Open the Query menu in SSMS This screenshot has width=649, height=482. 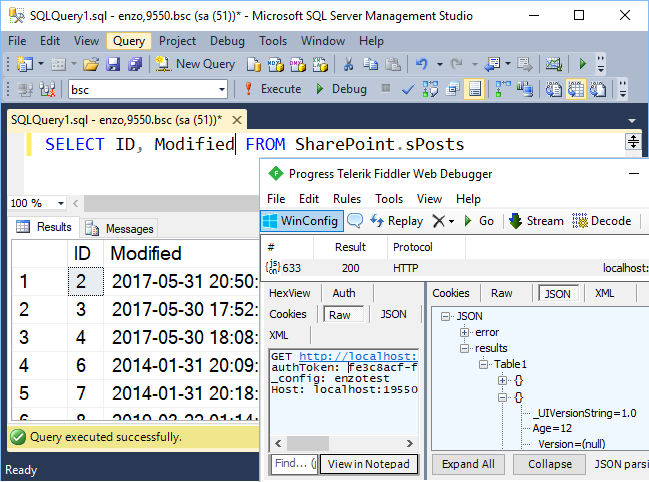click(x=128, y=41)
